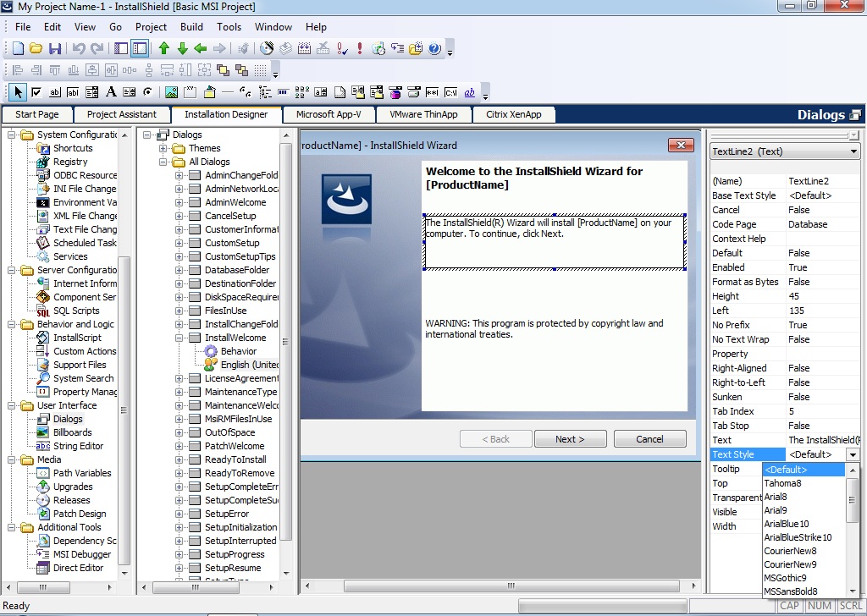Screen dimensions: 867x616
Task: Click the Bring to Front layering icon
Action: coord(223,70)
